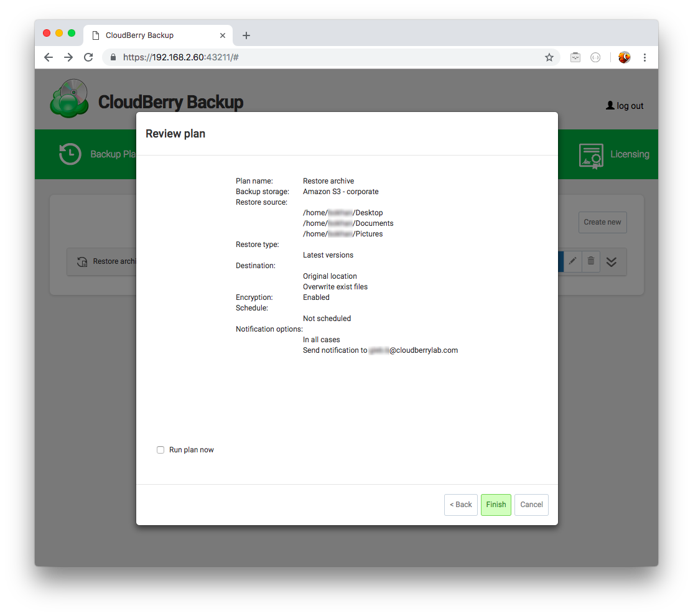This screenshot has height=616, width=693.
Task: Click the Review plan dialog heading
Action: coord(175,134)
